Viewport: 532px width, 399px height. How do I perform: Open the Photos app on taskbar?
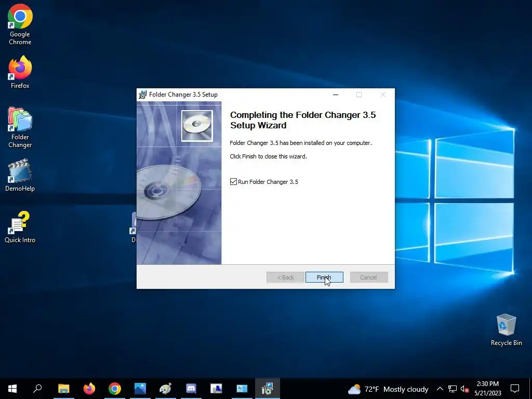click(x=140, y=389)
